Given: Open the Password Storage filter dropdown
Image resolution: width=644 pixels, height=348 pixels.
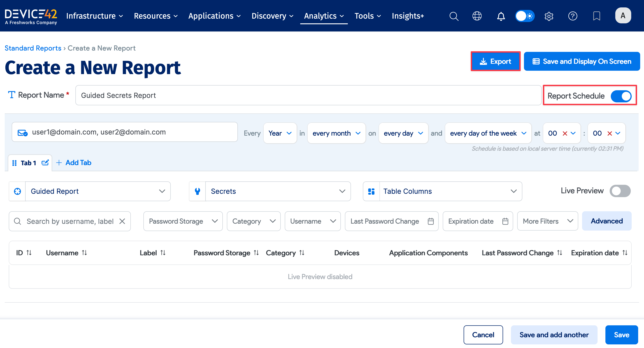Looking at the screenshot, I should click(183, 221).
